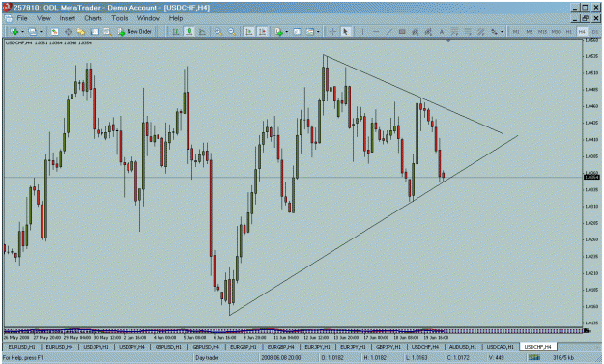
Task: Zoom in on the chart
Action: point(218,32)
